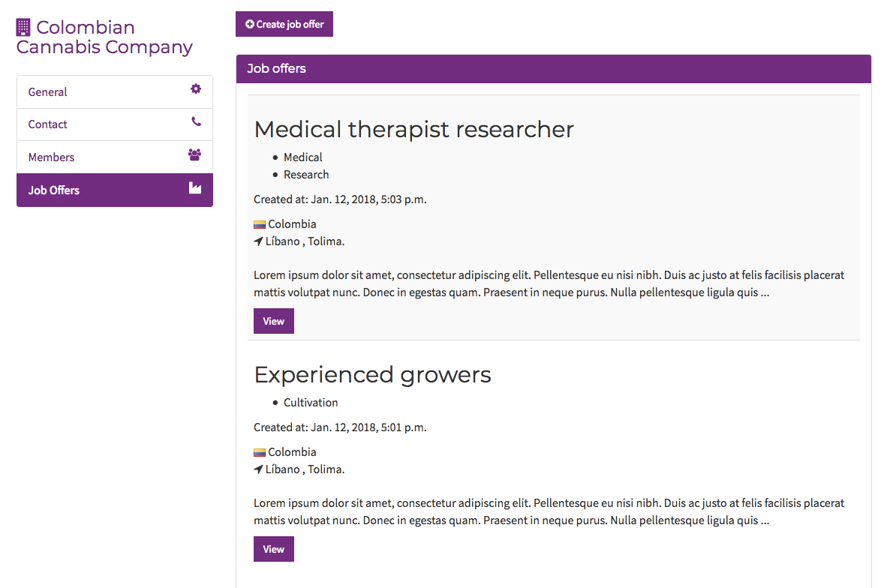
Task: Click Colombia flag under Experienced growers
Action: (260, 452)
